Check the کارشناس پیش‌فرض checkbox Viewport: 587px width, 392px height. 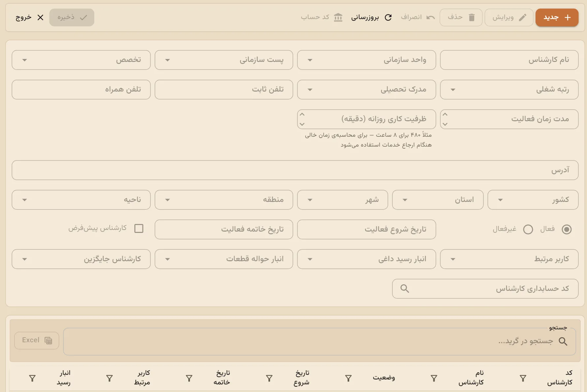139,228
